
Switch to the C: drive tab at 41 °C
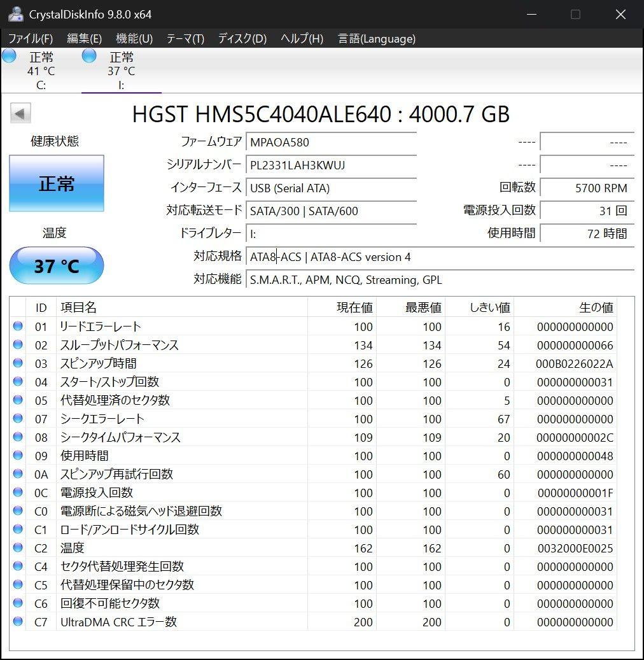click(x=41, y=71)
